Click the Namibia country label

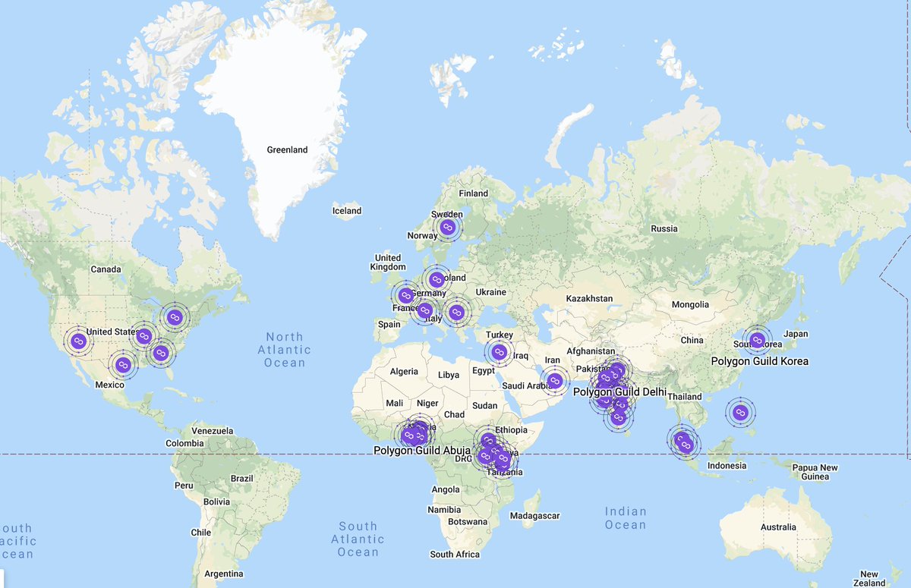(x=444, y=509)
